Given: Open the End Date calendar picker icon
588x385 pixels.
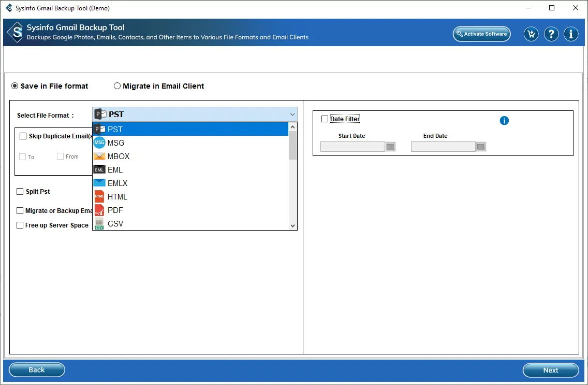Looking at the screenshot, I should [x=481, y=147].
